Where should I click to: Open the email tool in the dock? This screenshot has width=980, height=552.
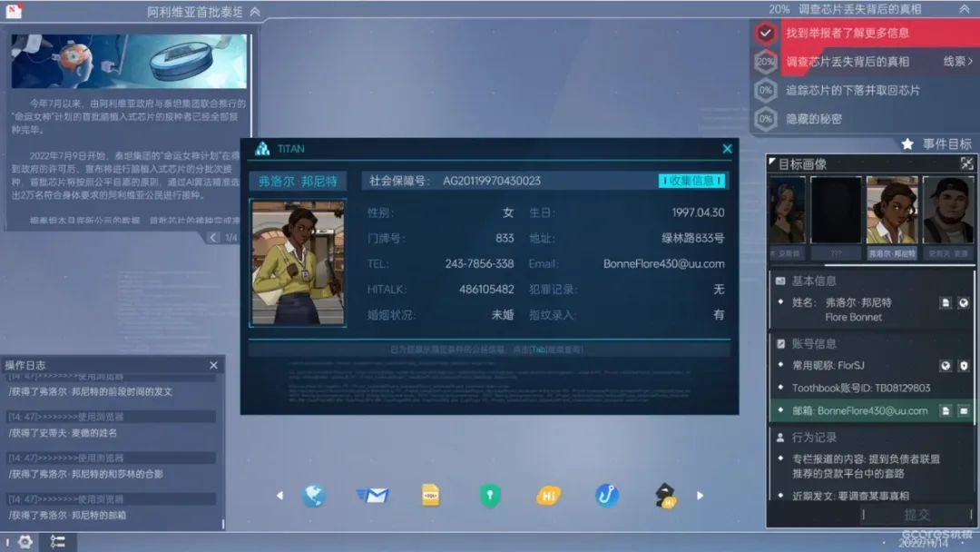373,496
